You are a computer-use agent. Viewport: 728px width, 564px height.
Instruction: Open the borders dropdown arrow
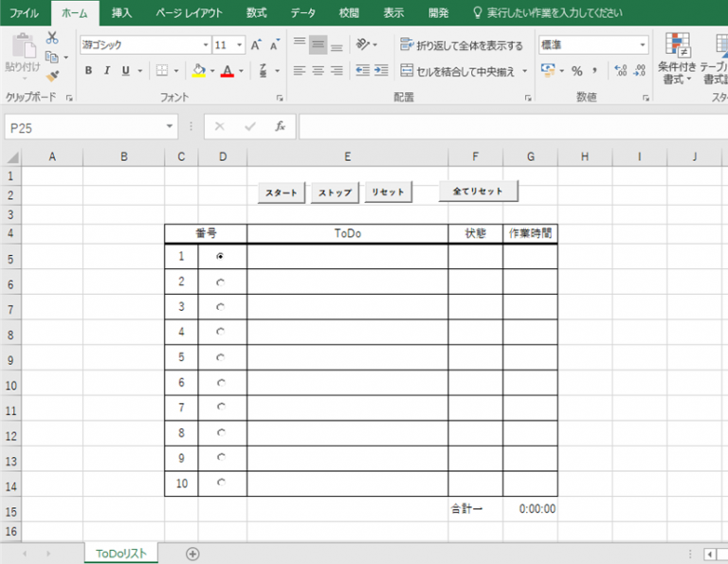[176, 71]
